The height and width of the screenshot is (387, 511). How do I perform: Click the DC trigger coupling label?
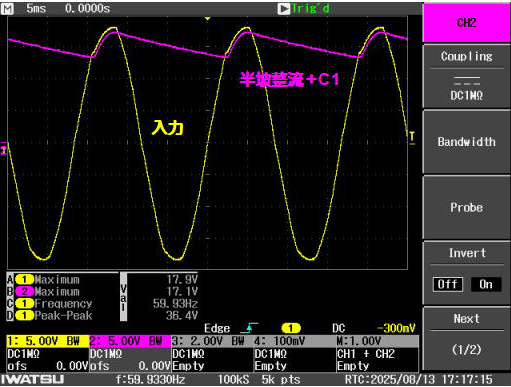coord(338,328)
